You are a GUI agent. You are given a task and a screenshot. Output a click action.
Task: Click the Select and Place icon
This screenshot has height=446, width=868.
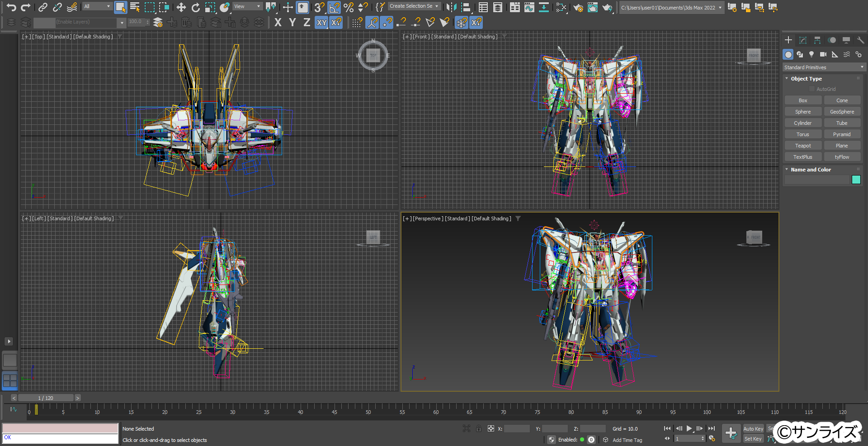(225, 7)
